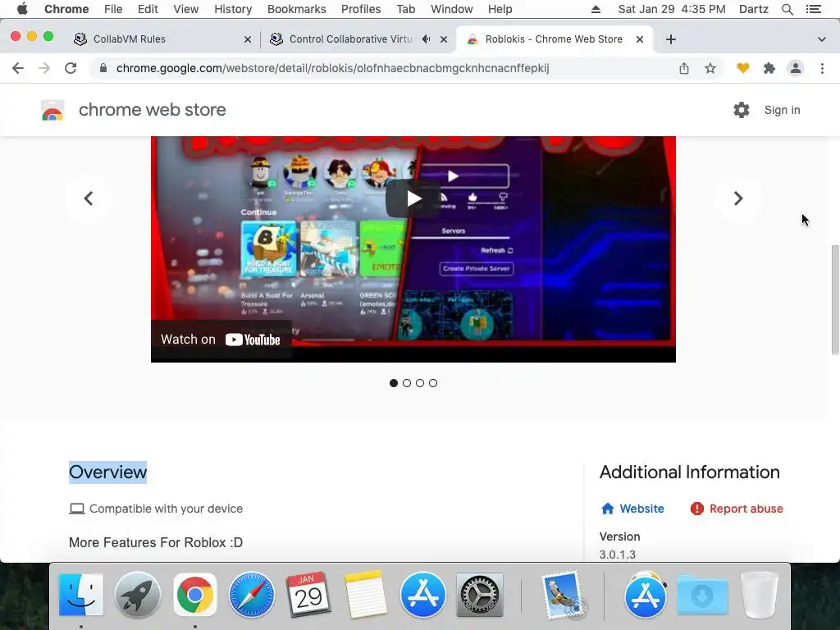Screen dimensions: 840x630
Task: Open the History menu
Action: [233, 9]
